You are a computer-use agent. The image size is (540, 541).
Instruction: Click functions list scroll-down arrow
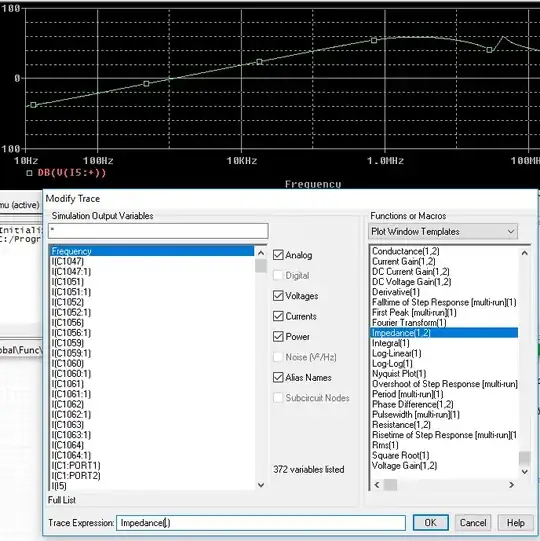coord(524,471)
